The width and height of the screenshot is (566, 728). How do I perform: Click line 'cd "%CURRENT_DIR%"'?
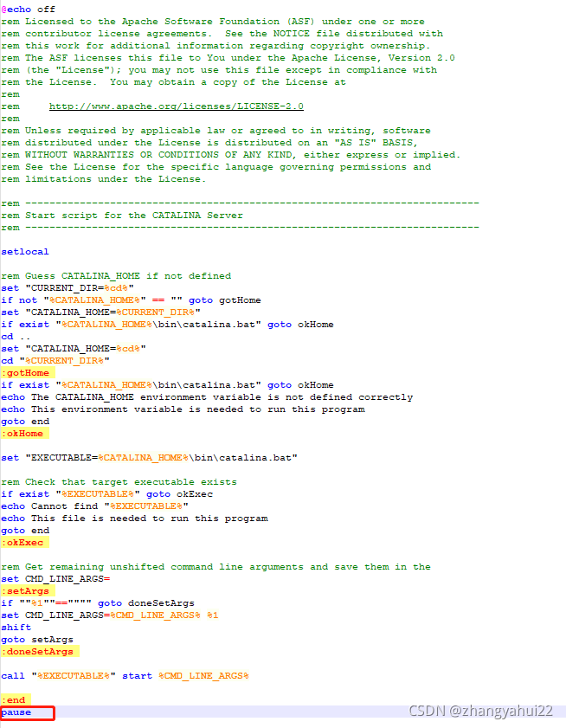[x=55, y=361]
